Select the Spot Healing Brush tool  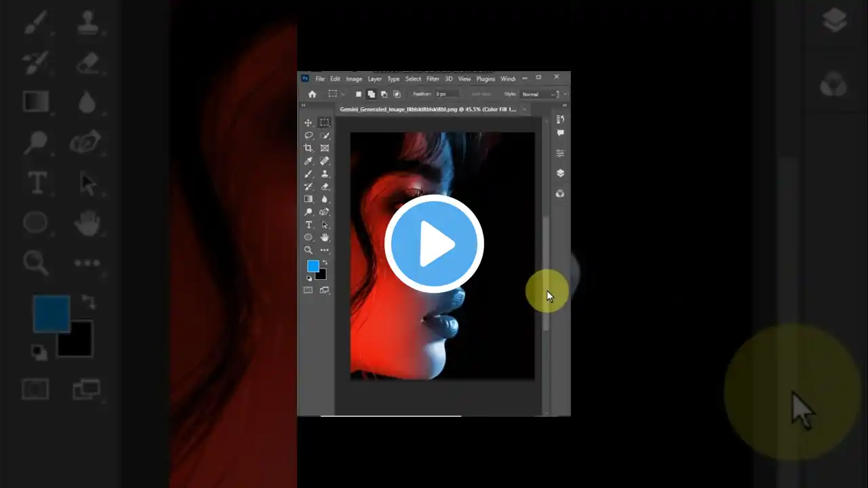pyautogui.click(x=325, y=161)
